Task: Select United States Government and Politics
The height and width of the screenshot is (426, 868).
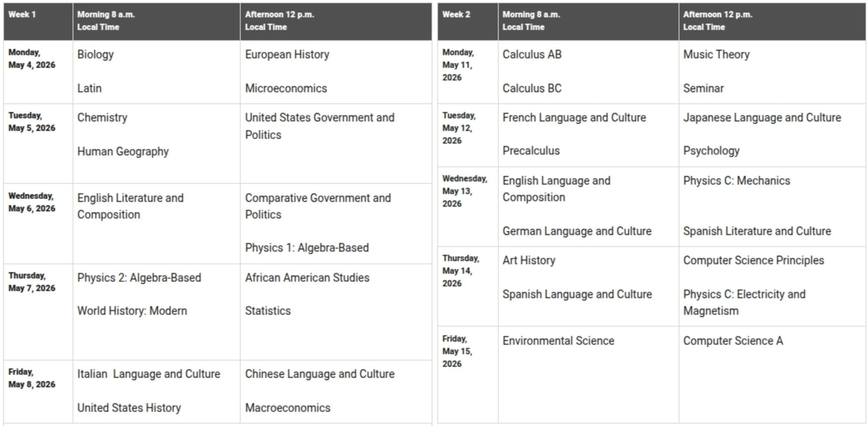Action: pos(320,126)
